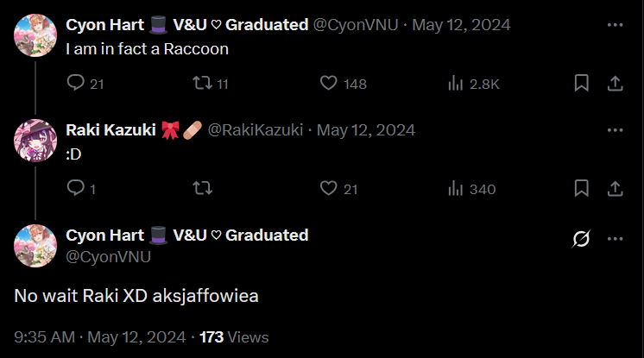Share Cyon Hart's Raccoon tweet
644x358 pixels.
[615, 84]
